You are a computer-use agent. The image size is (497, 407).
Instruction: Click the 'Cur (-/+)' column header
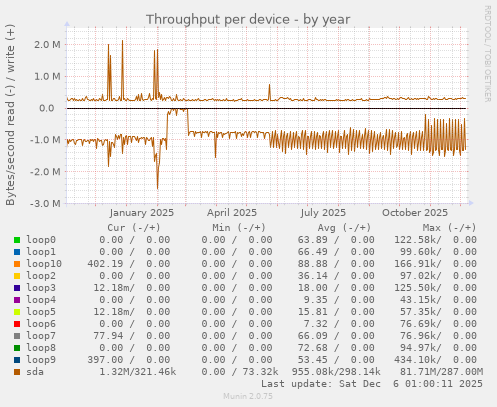pos(134,228)
